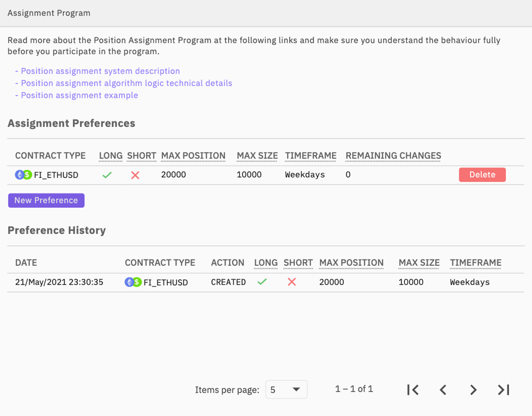
Task: Delete the FI_ETHUSD assignment preference
Action: coord(482,175)
